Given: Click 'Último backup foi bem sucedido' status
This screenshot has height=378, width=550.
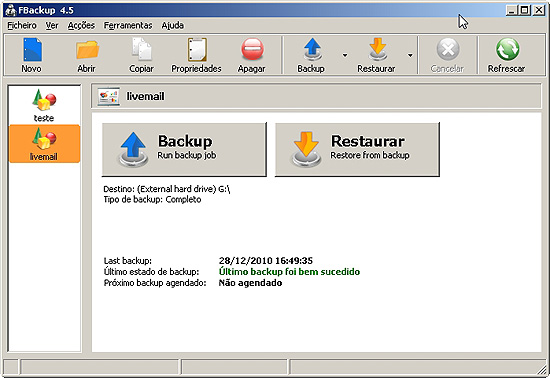Looking at the screenshot, I should [289, 272].
